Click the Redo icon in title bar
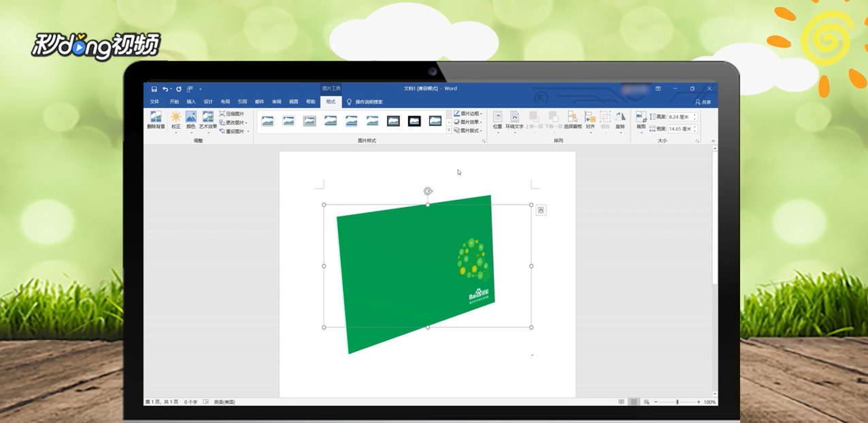The width and height of the screenshot is (868, 423). [x=179, y=89]
